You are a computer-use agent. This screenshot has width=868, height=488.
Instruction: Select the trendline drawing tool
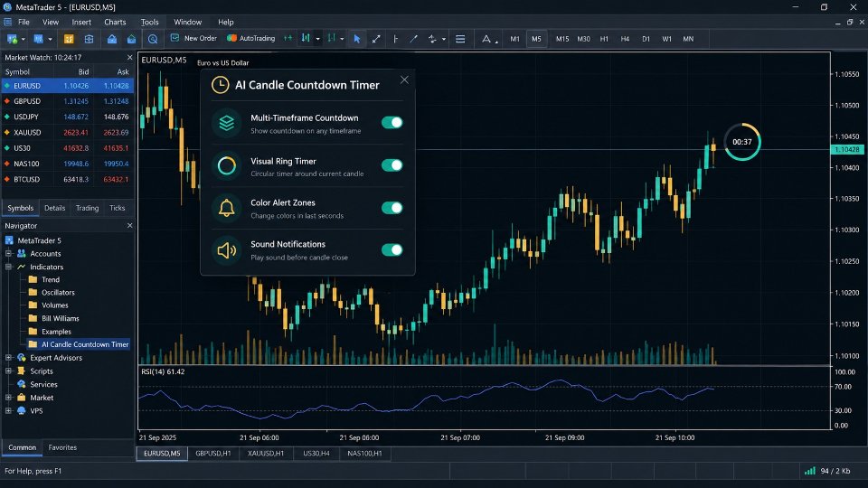pyautogui.click(x=413, y=39)
